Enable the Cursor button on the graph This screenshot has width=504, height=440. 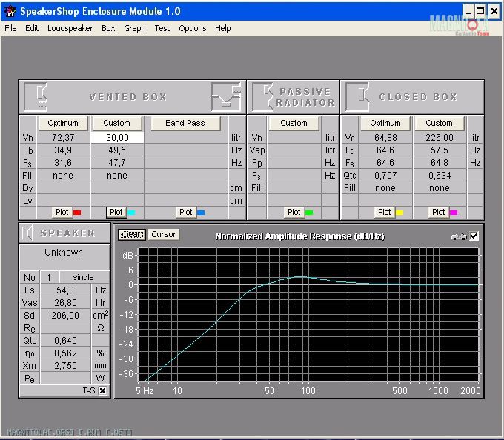point(163,234)
